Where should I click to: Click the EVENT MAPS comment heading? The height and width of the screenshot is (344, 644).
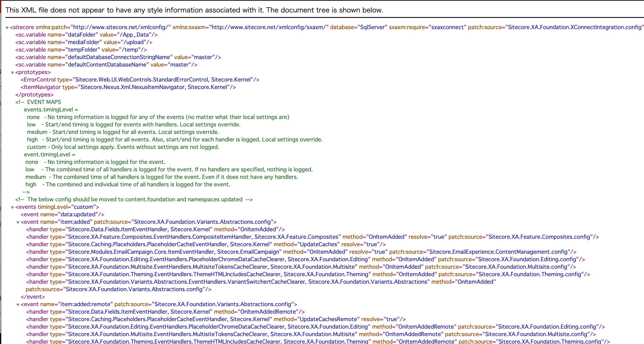[x=38, y=102]
